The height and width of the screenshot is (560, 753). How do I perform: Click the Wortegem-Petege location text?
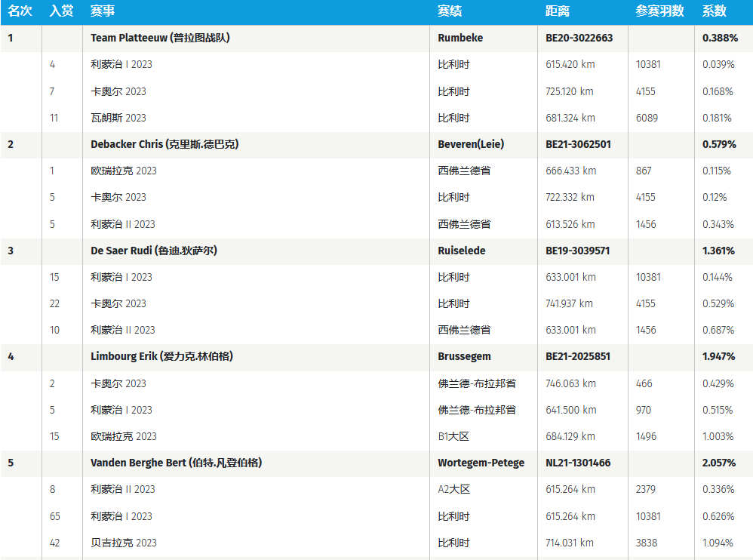(x=481, y=463)
